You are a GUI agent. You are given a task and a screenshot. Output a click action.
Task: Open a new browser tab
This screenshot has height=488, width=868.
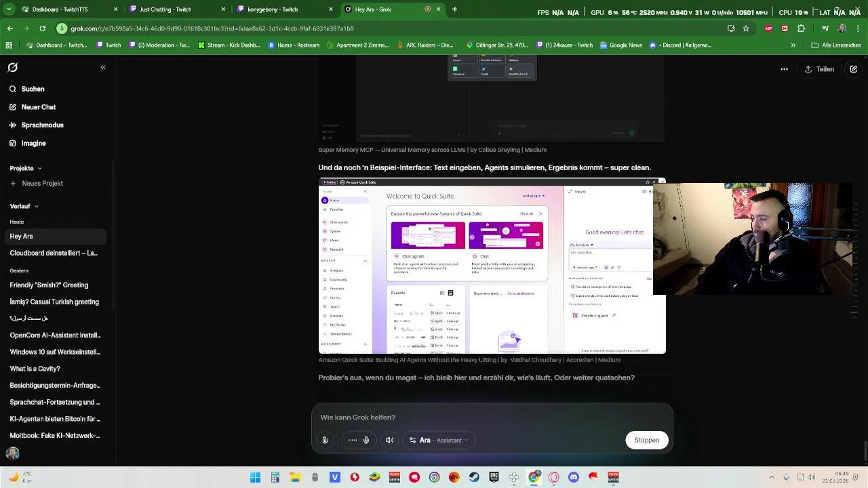[x=454, y=9]
